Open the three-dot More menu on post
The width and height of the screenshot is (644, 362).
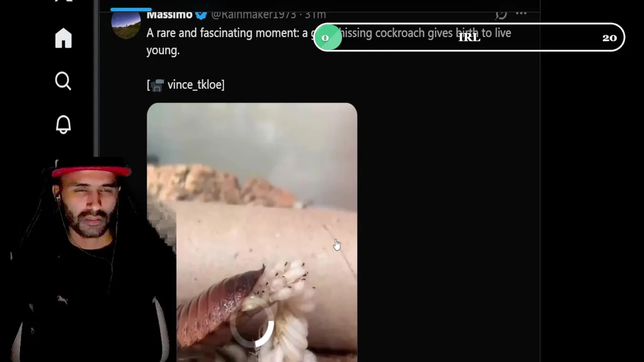tap(521, 14)
